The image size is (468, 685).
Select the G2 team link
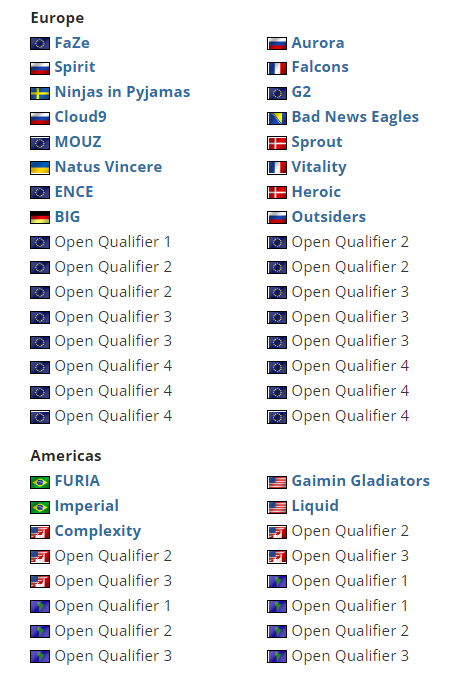(x=301, y=92)
